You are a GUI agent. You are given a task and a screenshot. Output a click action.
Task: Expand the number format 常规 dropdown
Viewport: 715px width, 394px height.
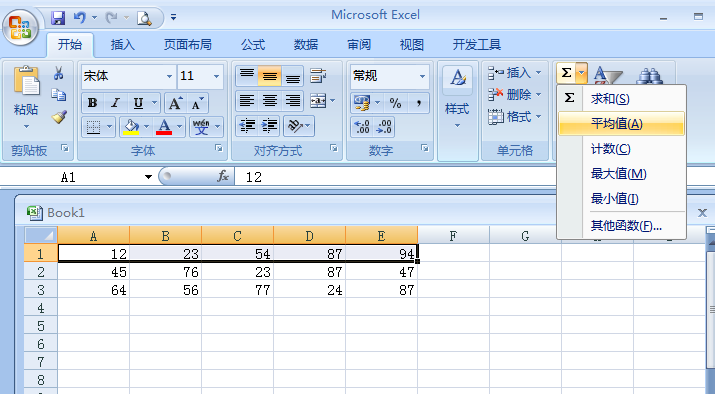pos(422,76)
